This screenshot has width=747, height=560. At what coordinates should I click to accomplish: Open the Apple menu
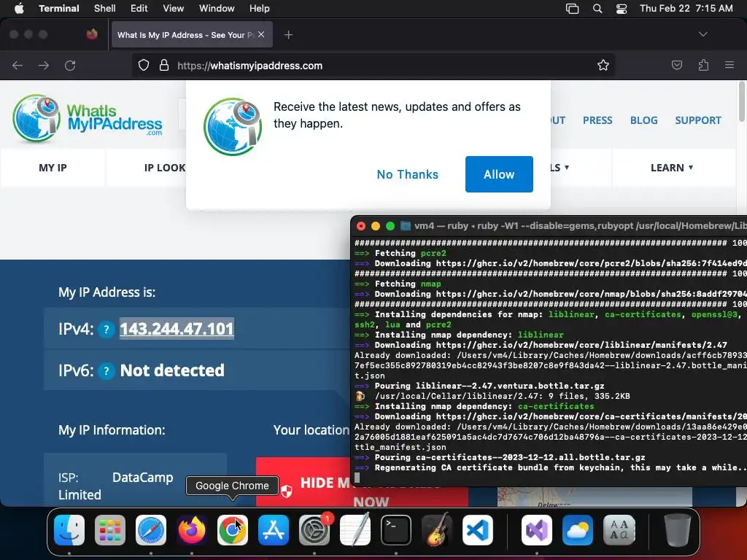point(19,9)
